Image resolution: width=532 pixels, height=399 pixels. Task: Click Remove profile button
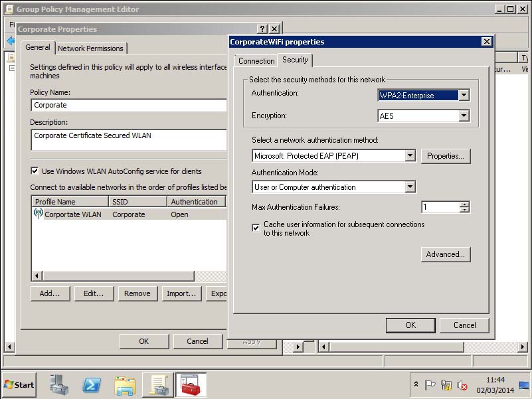pyautogui.click(x=137, y=293)
